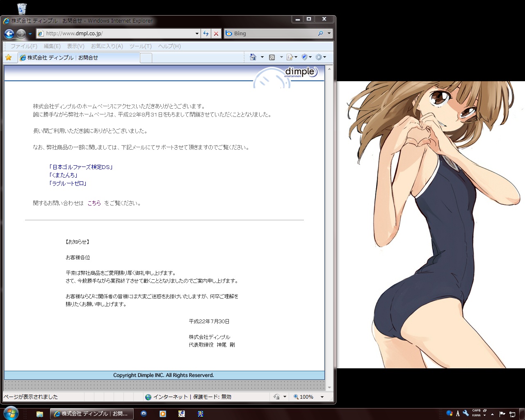Open the 編集(E) menu
This screenshot has width=525, height=420.
pos(52,46)
